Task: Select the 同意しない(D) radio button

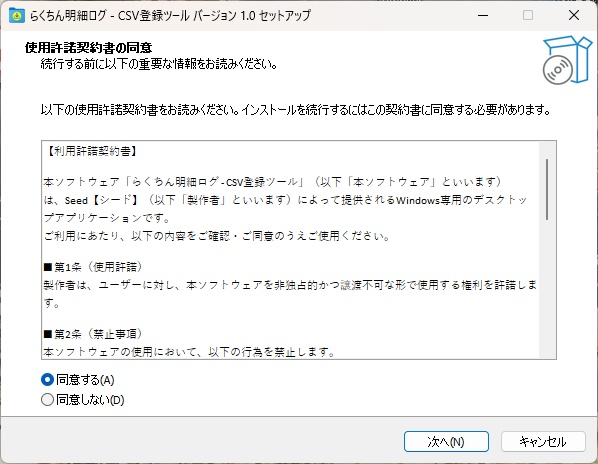Action: [47, 400]
